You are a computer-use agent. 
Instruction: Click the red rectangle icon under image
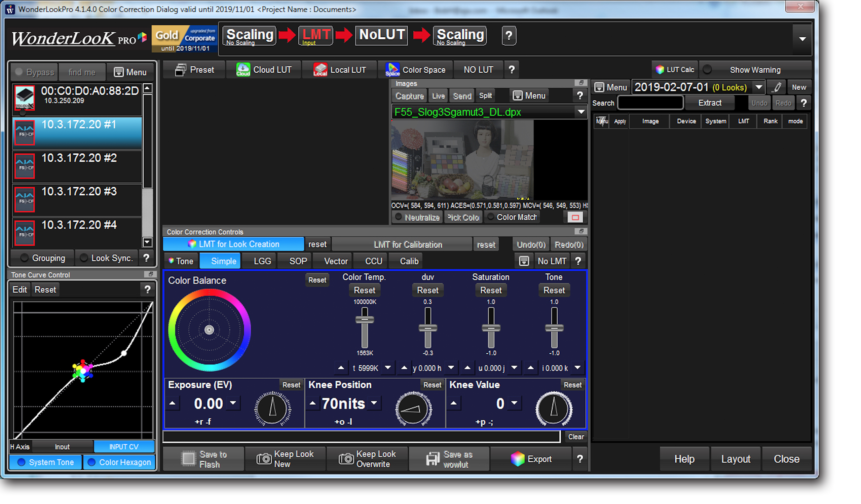[575, 218]
